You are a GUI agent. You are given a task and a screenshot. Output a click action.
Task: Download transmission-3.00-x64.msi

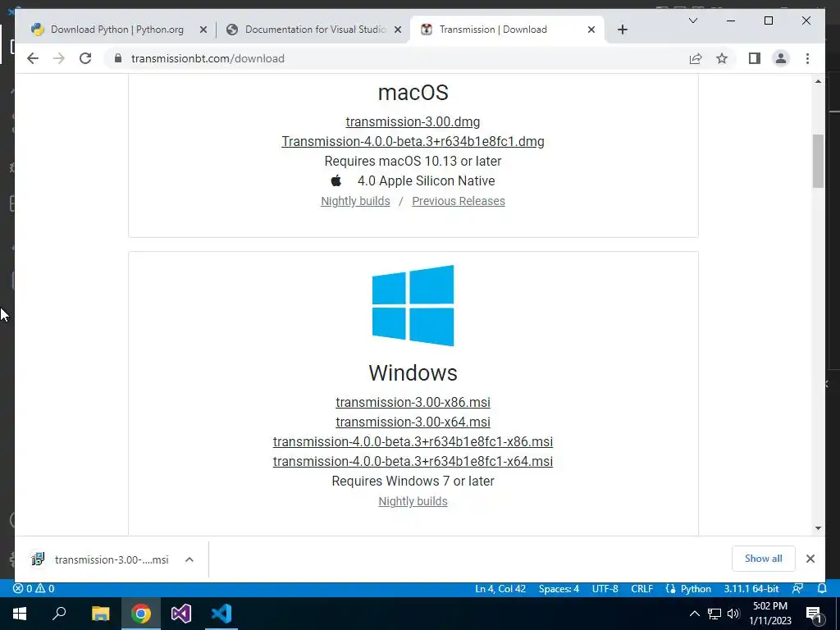tap(413, 422)
